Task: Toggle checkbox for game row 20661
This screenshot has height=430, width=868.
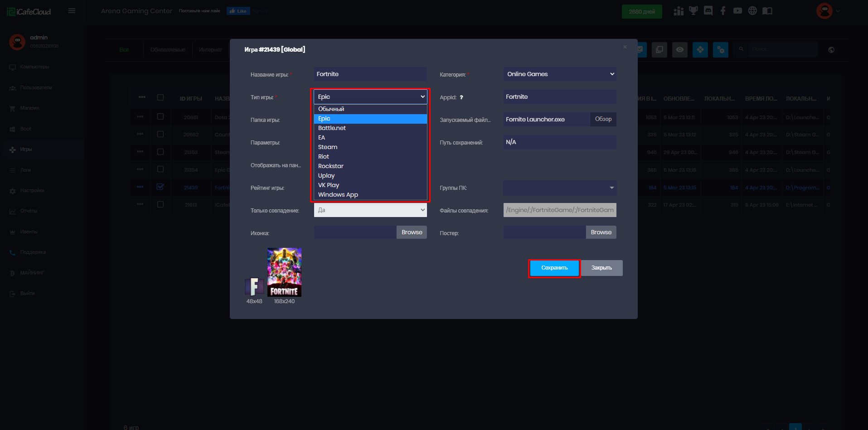Action: 160,116
